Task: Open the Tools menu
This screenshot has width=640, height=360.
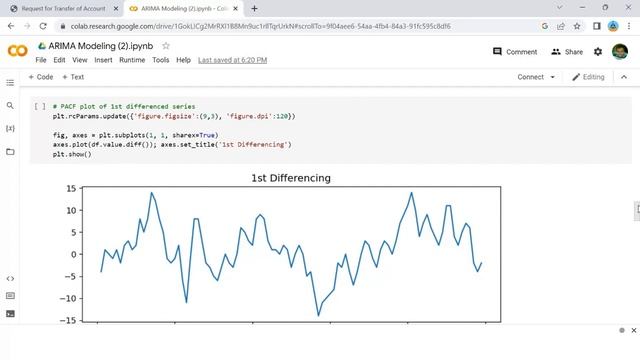Action: point(160,60)
